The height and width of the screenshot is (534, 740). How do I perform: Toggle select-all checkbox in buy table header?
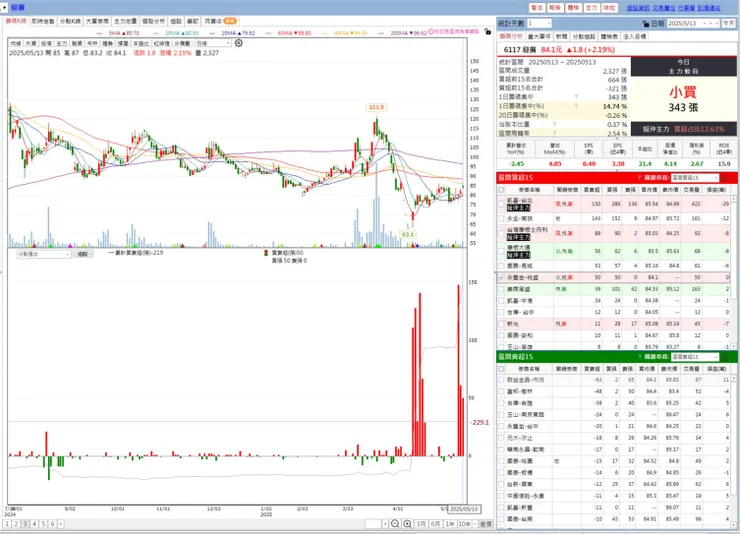(501, 190)
